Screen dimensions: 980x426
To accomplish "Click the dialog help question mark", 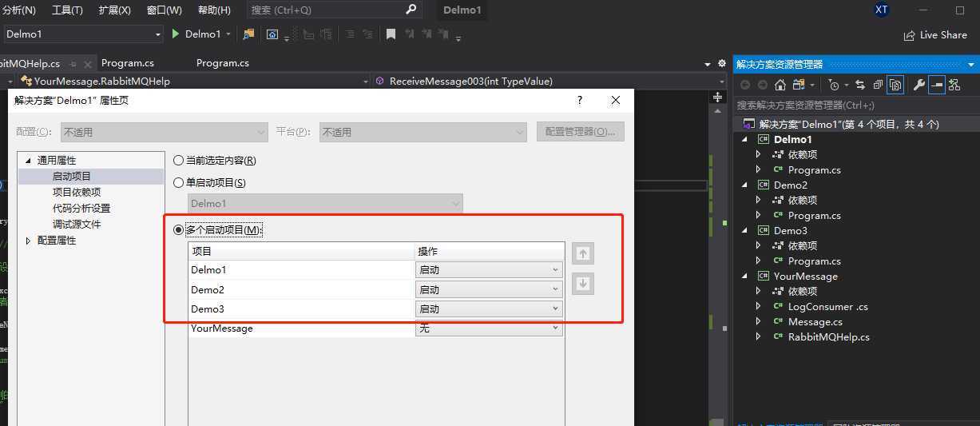I will [580, 100].
